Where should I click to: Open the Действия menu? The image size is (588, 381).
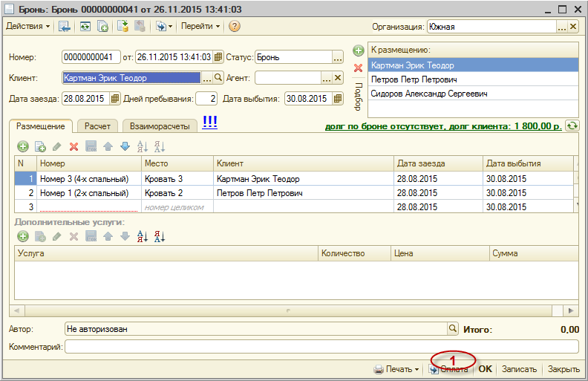click(x=27, y=26)
